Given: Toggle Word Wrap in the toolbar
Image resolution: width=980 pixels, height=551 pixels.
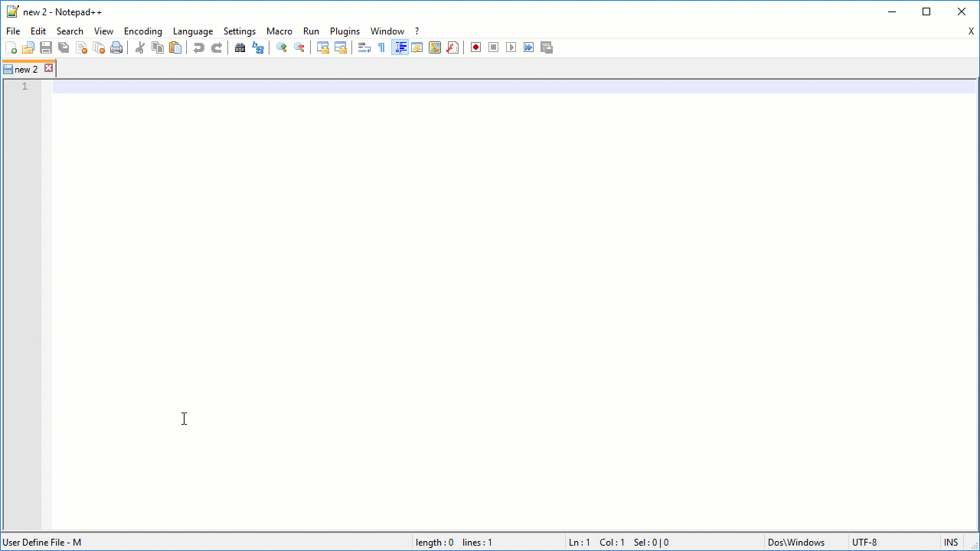Looking at the screenshot, I should click(x=364, y=47).
